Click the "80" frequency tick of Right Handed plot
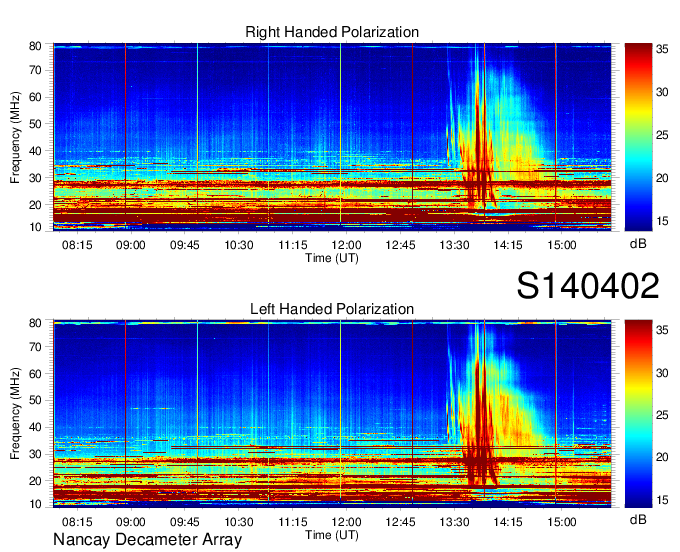The height and width of the screenshot is (552, 680). point(35,46)
